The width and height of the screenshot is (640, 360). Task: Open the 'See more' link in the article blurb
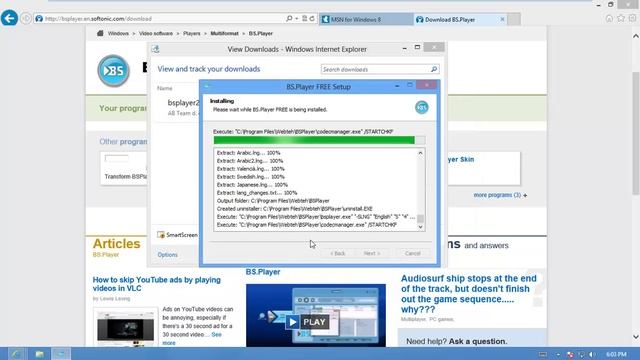(x=192, y=339)
